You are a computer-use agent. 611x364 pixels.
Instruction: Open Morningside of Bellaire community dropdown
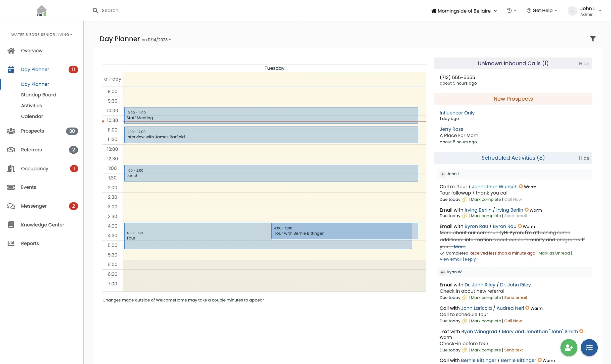pos(464,11)
